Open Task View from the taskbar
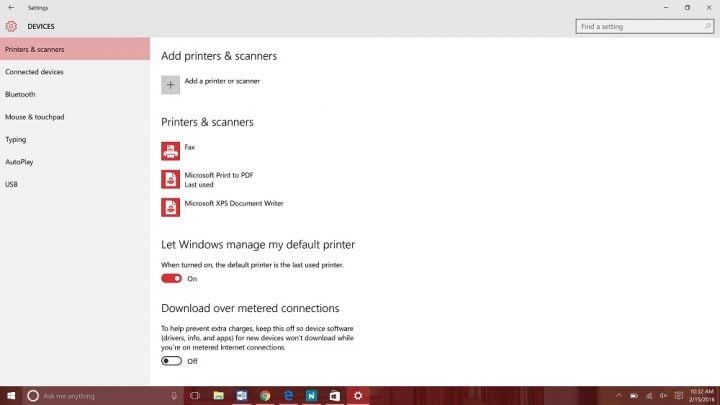 click(195, 396)
